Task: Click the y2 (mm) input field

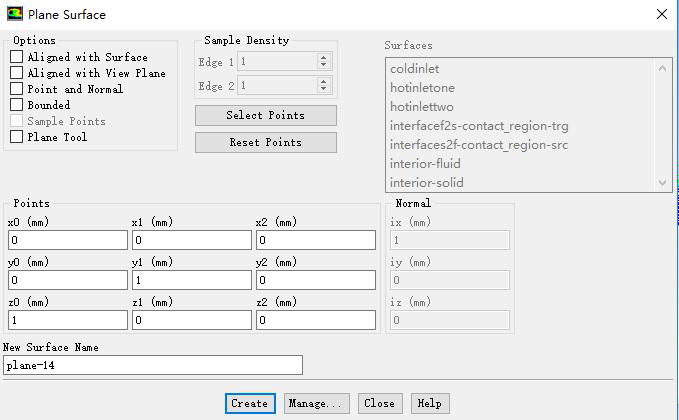Action: coord(316,280)
